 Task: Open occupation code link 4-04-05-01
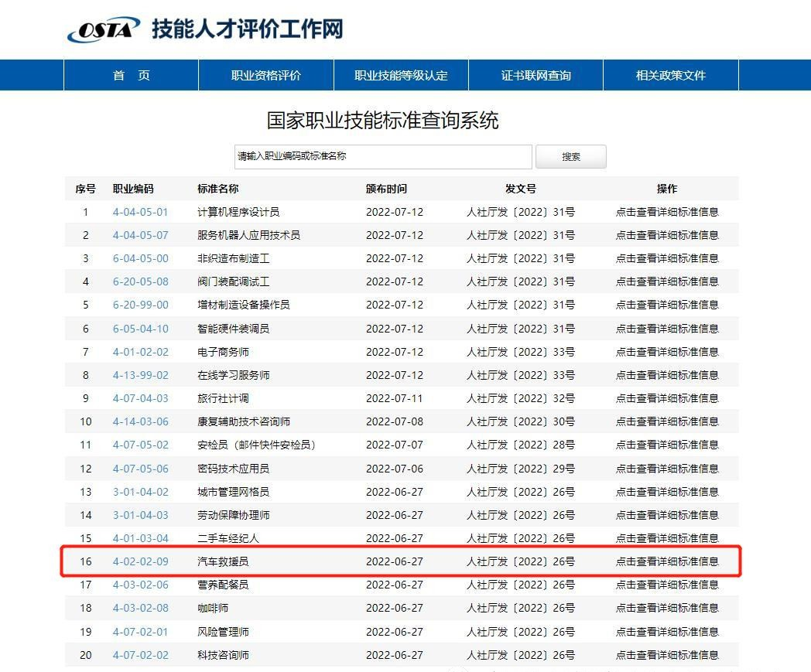coord(140,212)
